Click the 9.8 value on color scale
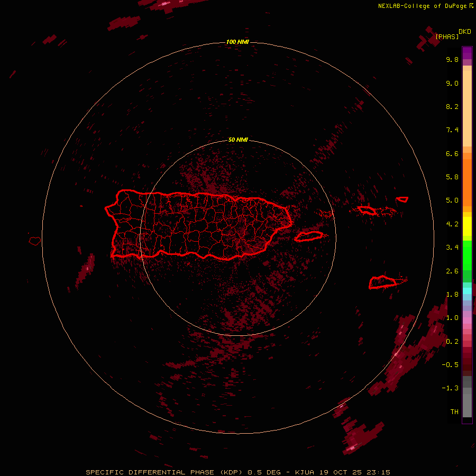Screen dimensions: 476x476 (x=452, y=59)
